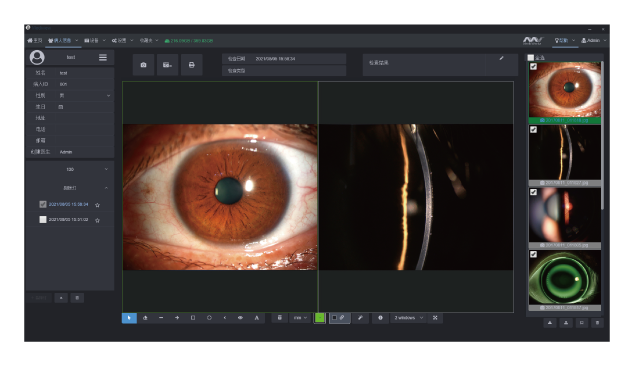Click the printer icon button
The width and height of the screenshot is (634, 366).
coord(191,65)
